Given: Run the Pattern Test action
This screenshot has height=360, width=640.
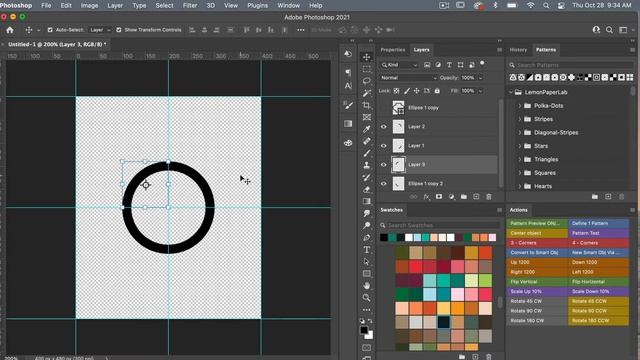Looking at the screenshot, I should (x=598, y=233).
